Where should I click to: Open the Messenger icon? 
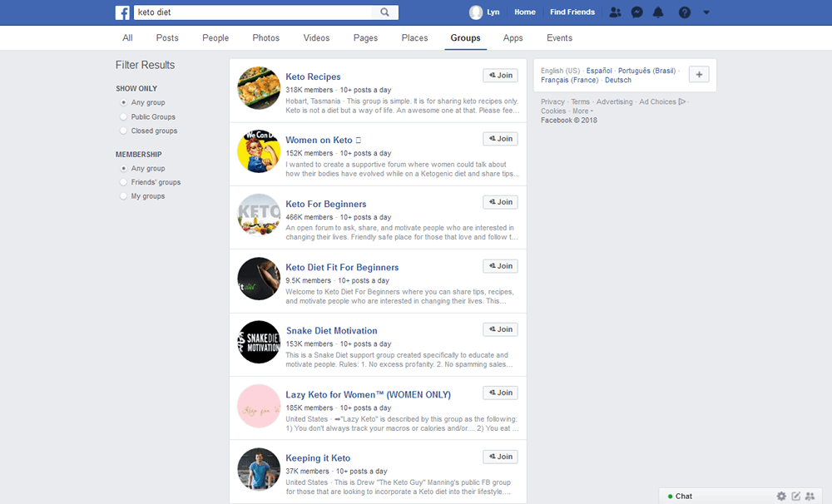[x=636, y=12]
